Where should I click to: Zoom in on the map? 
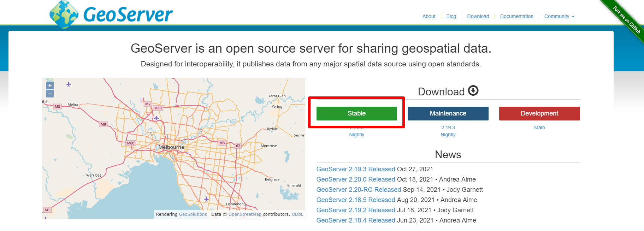pos(50,85)
